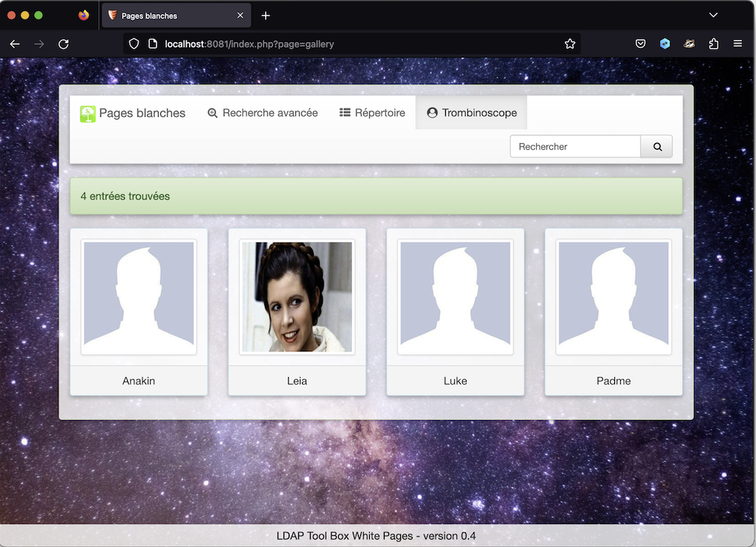The height and width of the screenshot is (547, 756).
Task: Open the Firefox hamburger application menu
Action: (x=738, y=44)
